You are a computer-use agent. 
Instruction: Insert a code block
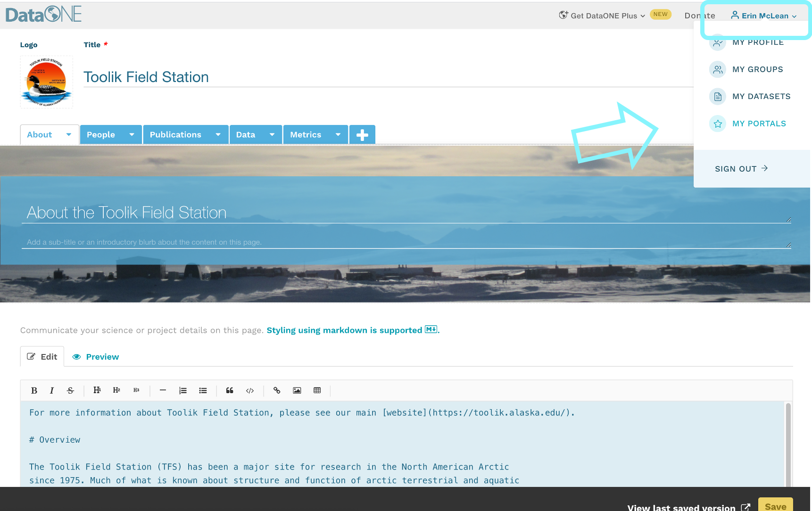coord(250,390)
